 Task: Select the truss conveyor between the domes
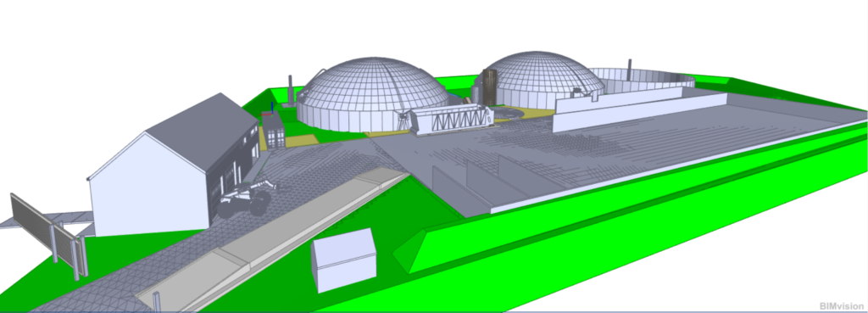click(x=451, y=120)
